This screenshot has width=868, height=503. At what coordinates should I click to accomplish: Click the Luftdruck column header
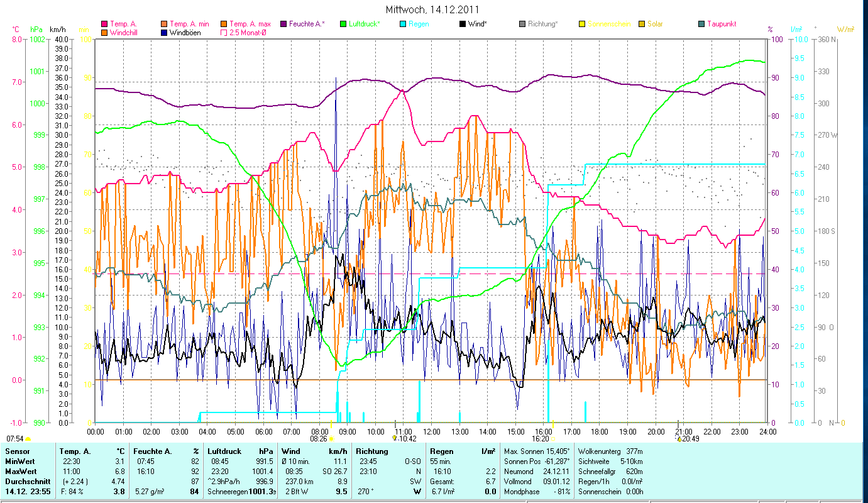224,451
